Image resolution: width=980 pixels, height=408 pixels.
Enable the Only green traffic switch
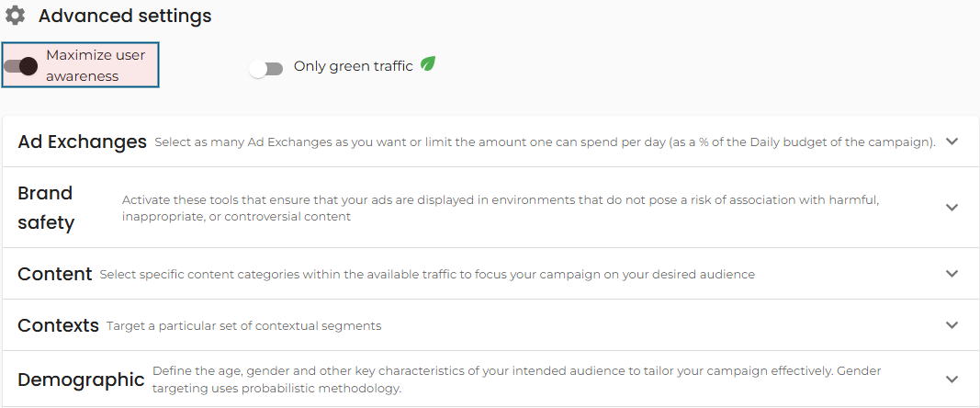click(x=266, y=68)
